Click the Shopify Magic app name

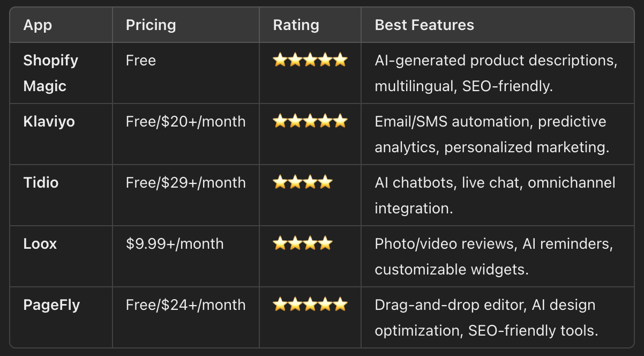(x=50, y=73)
